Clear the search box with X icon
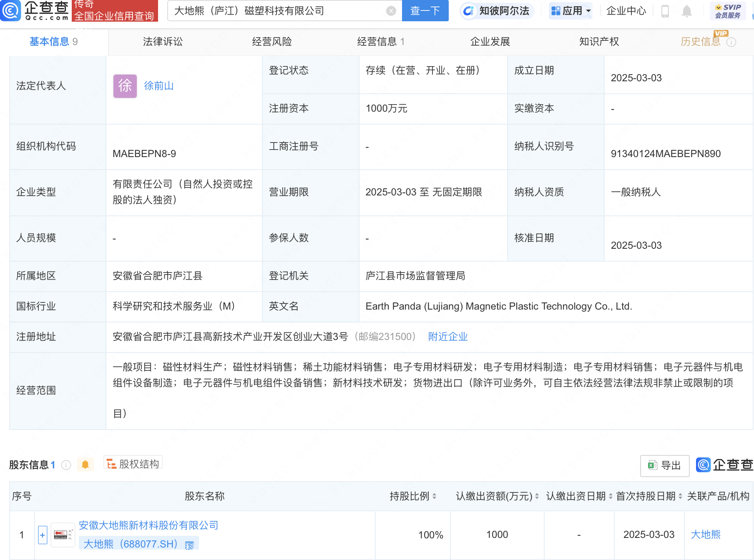This screenshot has width=754, height=560. 391,11
